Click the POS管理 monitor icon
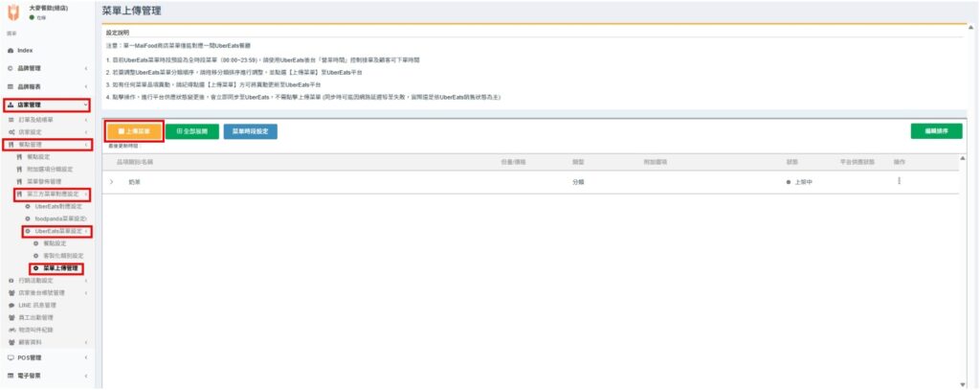Image resolution: width=980 pixels, height=390 pixels. 11,357
